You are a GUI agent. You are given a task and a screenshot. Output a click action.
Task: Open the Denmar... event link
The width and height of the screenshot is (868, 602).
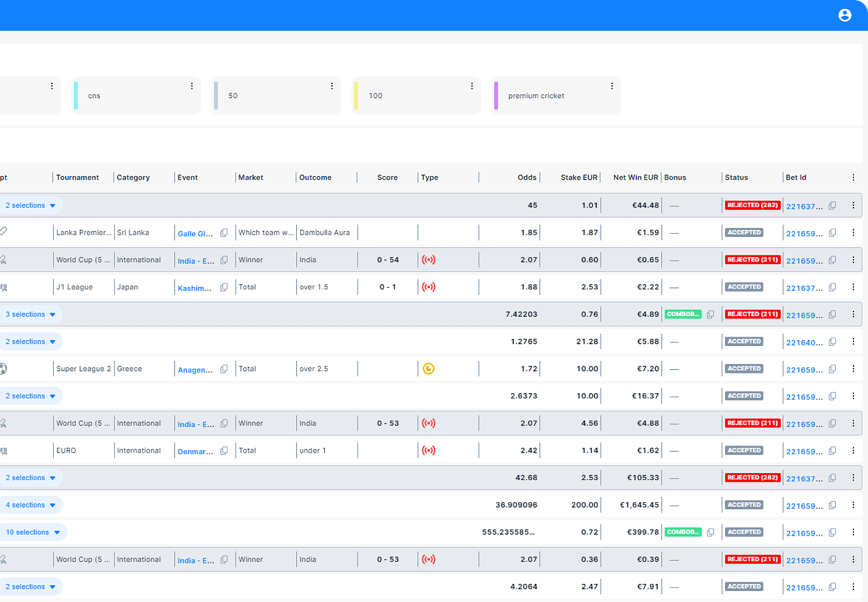coord(195,452)
